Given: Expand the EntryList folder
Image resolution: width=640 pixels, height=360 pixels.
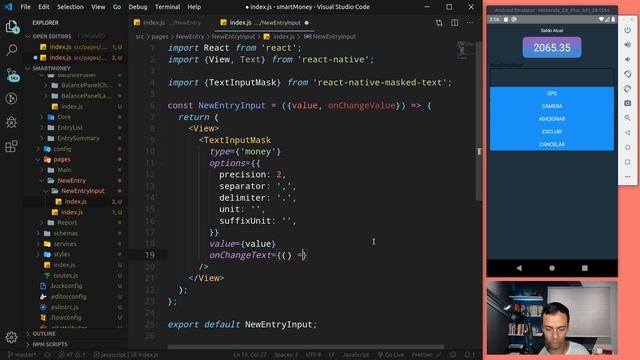Looking at the screenshot, I should coord(70,127).
